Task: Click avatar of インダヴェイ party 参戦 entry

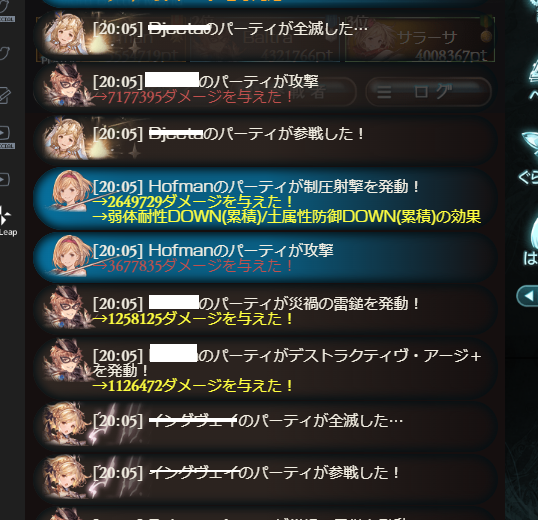Action: click(65, 477)
